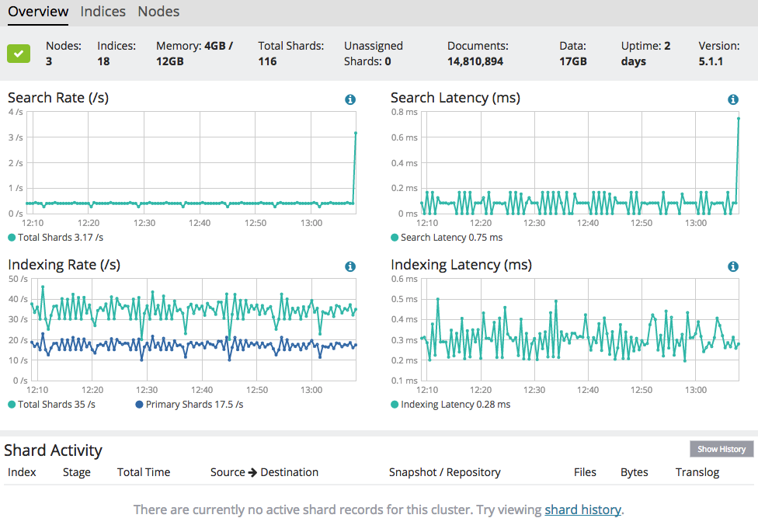758x532 pixels.
Task: Switch to the Nodes tab
Action: [158, 12]
